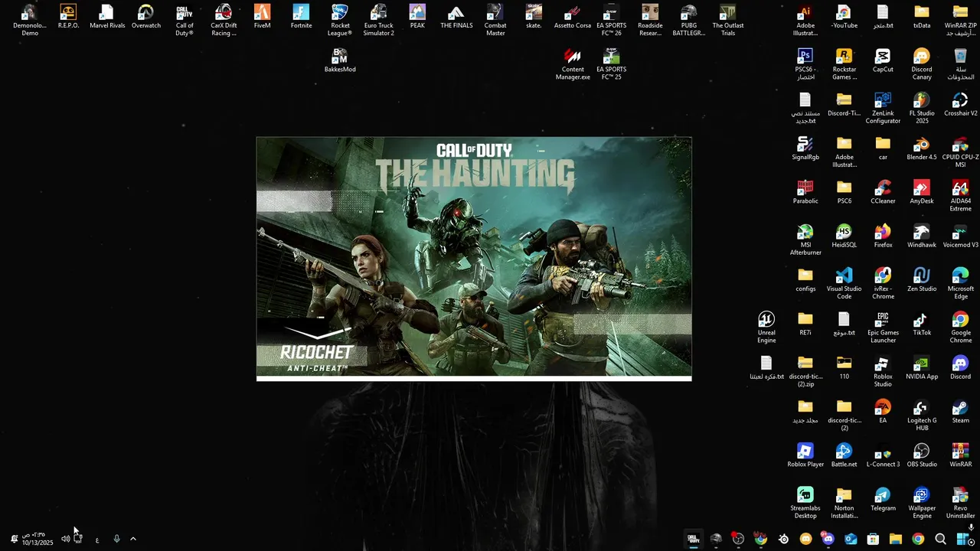Select the Parabolic desktop icon
Viewport: 980px width, 551px height.
coord(805,192)
